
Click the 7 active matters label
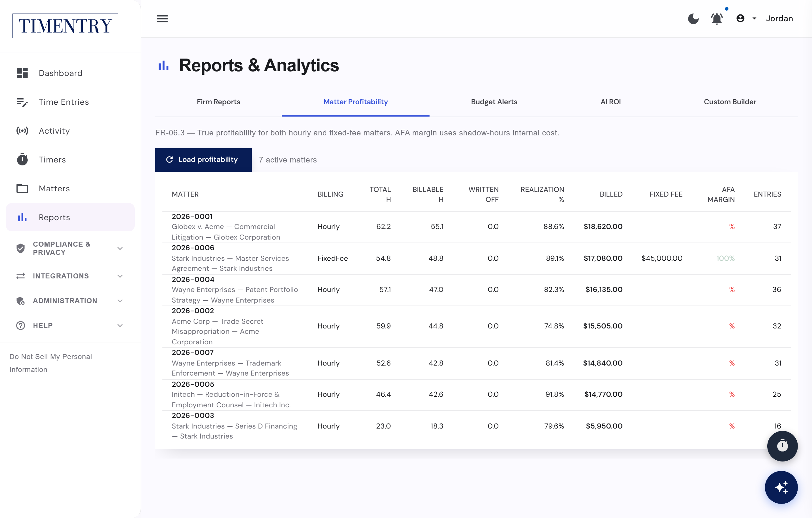[288, 160]
